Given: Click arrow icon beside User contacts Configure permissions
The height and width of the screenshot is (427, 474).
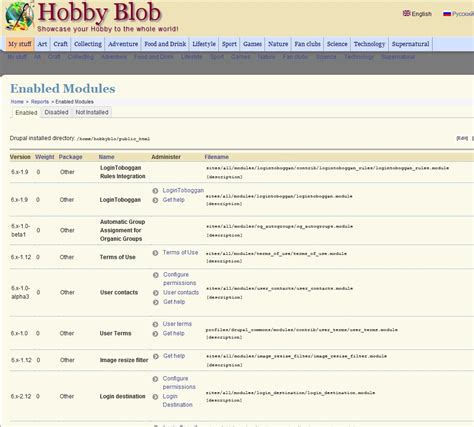Looking at the screenshot, I should click(x=156, y=275).
